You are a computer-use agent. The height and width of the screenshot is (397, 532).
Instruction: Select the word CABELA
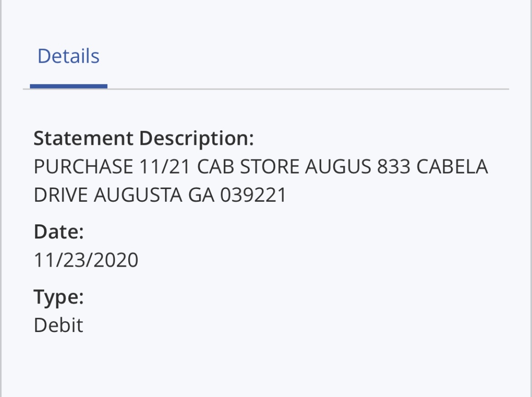point(452,167)
